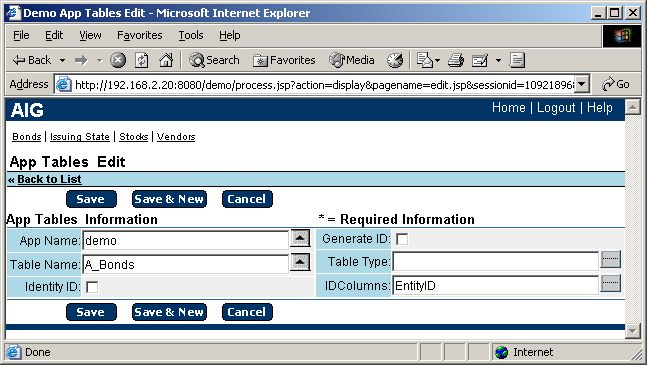Viewport: 647px width, 365px height.
Task: Click the arrow button beside Table Name
Action: (300, 262)
